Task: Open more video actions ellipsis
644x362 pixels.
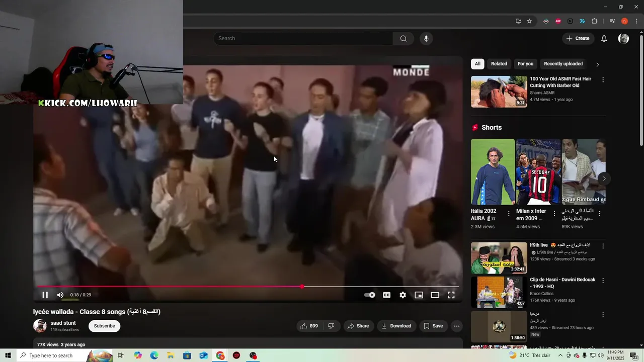Action: coord(456,326)
